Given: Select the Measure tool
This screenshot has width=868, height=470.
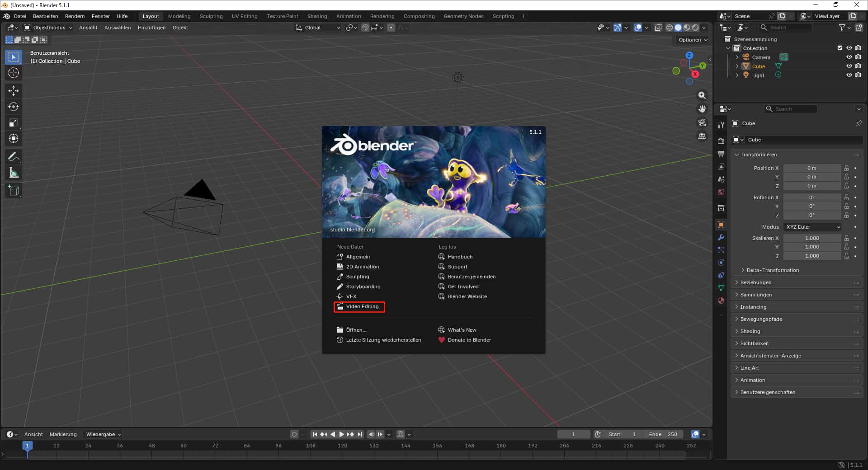Looking at the screenshot, I should pos(14,173).
